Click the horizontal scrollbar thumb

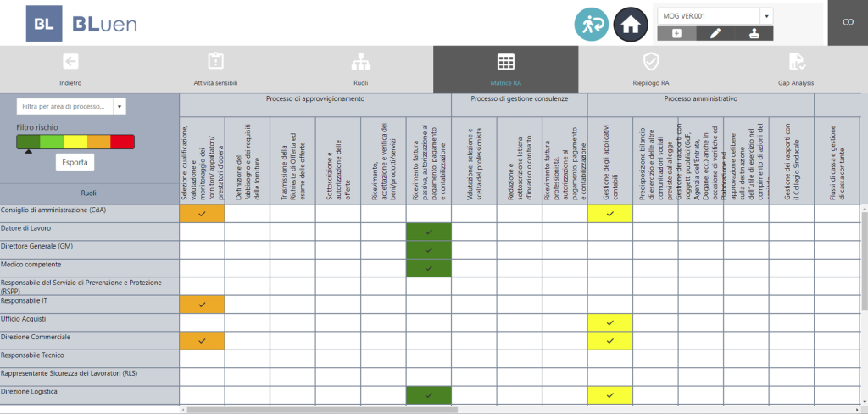click(322, 410)
